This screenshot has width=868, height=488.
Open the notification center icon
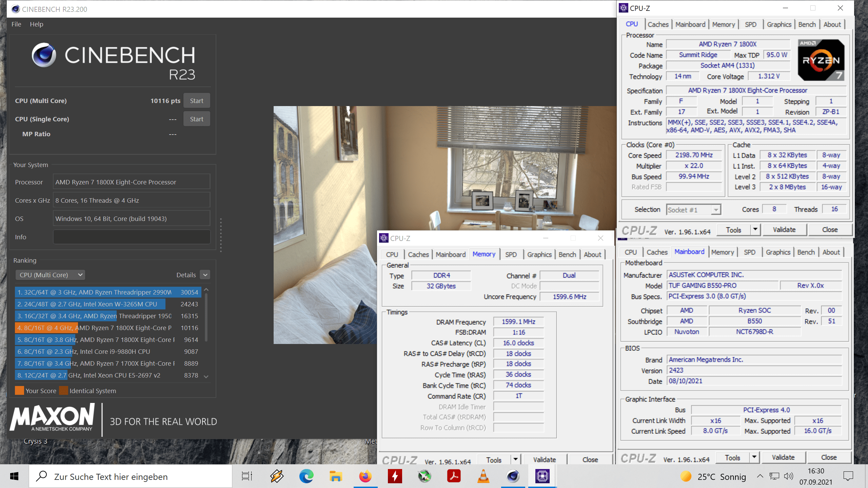[x=848, y=476]
